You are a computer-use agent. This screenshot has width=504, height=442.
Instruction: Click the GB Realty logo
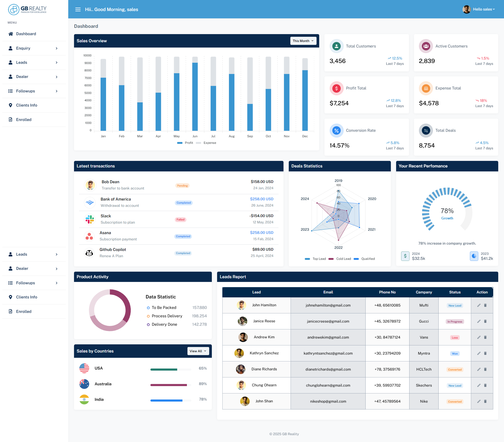(x=27, y=9)
